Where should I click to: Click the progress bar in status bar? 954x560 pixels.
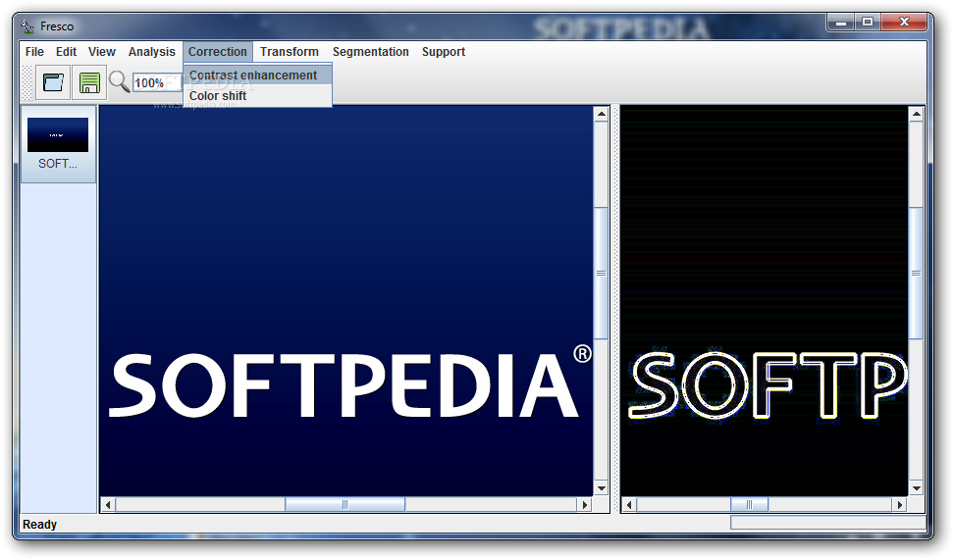pyautogui.click(x=827, y=523)
